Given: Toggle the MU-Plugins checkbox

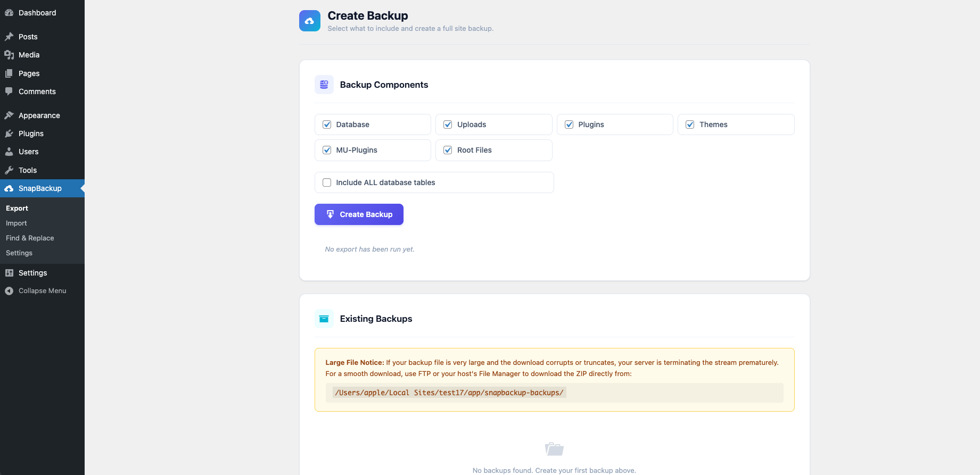Looking at the screenshot, I should click(327, 150).
